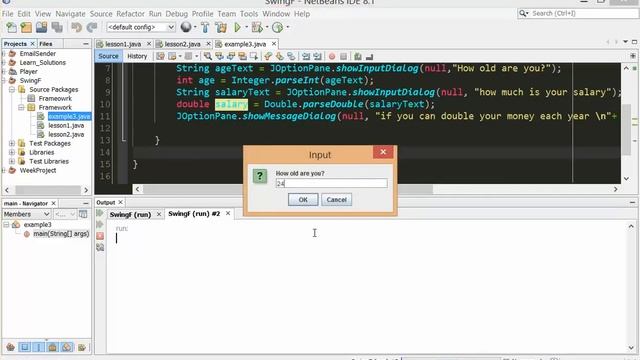Toggle the third Navigator filter icon
The image size is (640, 360).
tap(38, 347)
